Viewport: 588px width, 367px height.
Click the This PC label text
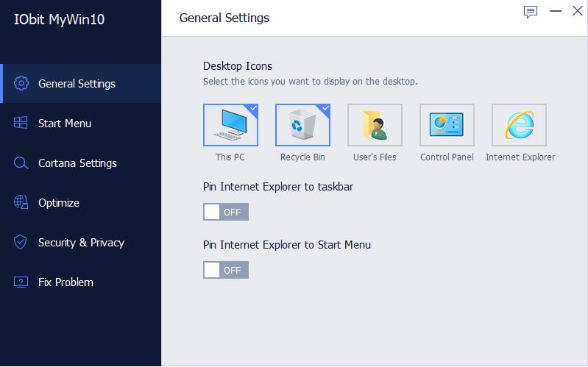point(230,157)
